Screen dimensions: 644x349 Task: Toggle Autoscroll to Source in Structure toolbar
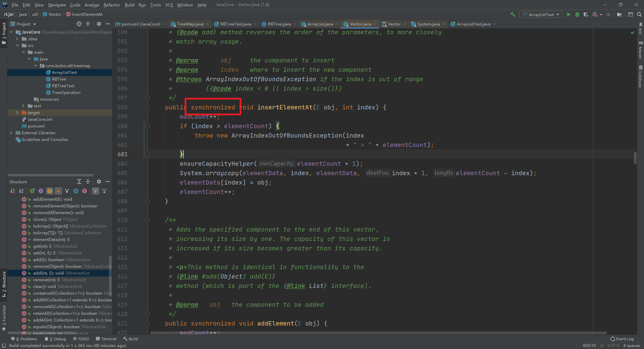click(x=96, y=191)
